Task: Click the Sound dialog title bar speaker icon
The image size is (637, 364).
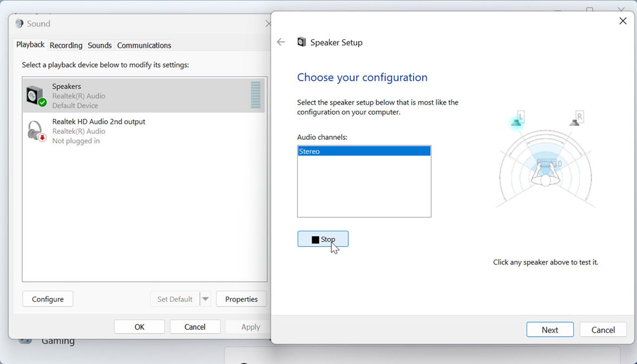Action: [x=19, y=23]
